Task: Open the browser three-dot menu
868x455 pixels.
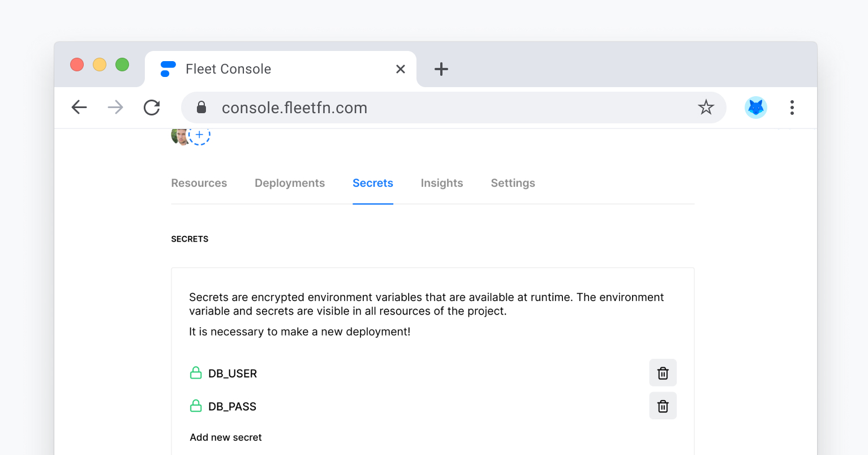Action: coord(792,108)
